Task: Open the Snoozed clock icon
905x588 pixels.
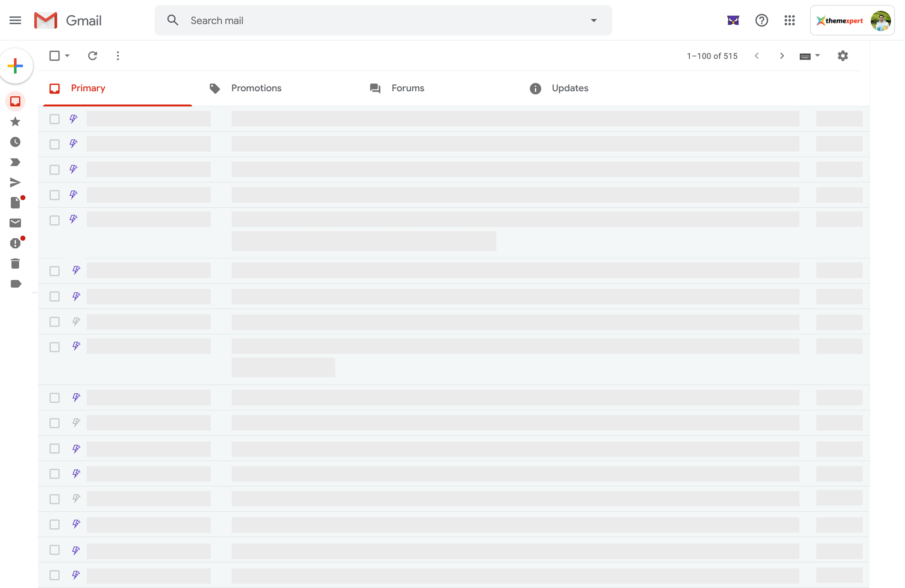Action: point(16,142)
